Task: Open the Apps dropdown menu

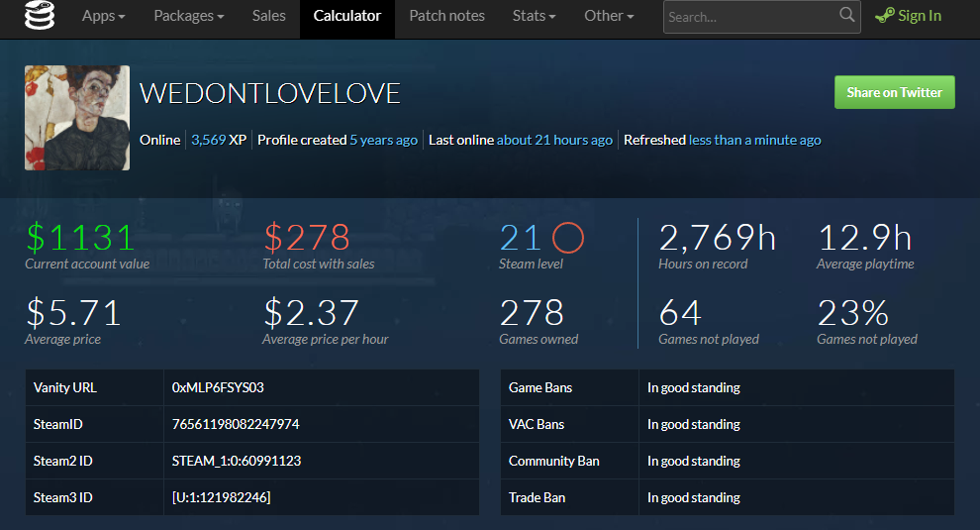Action: click(x=103, y=16)
